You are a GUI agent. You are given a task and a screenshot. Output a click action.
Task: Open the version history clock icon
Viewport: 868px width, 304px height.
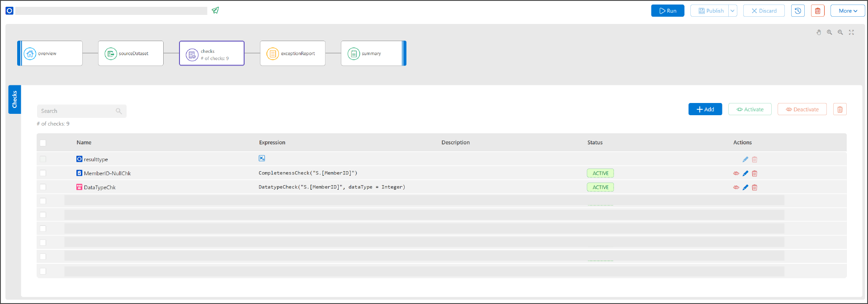coord(797,11)
